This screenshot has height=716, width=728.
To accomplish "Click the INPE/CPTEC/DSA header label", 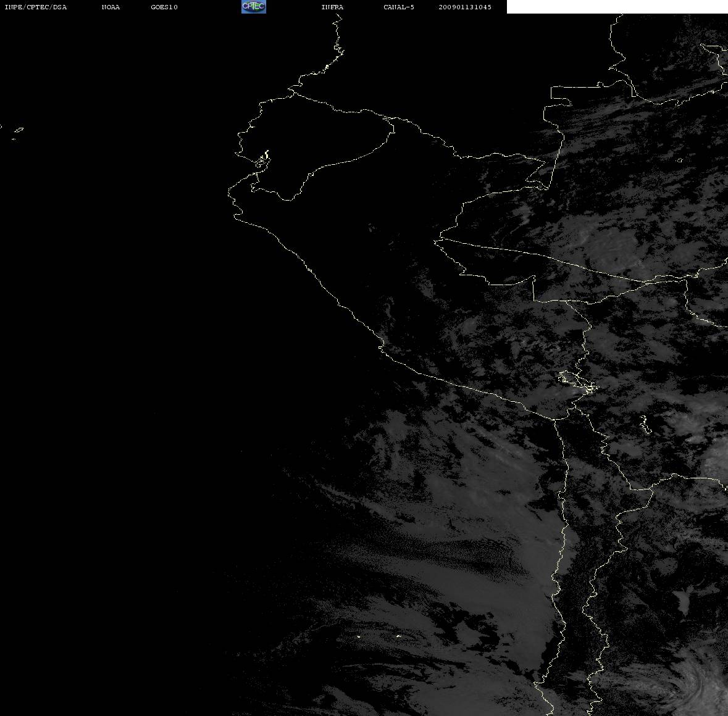I will pos(35,7).
